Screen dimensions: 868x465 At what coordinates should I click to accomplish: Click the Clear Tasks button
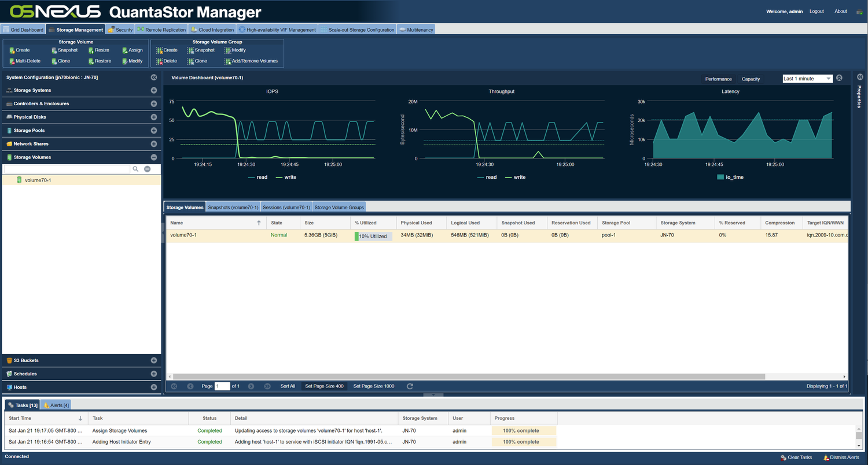pyautogui.click(x=796, y=457)
